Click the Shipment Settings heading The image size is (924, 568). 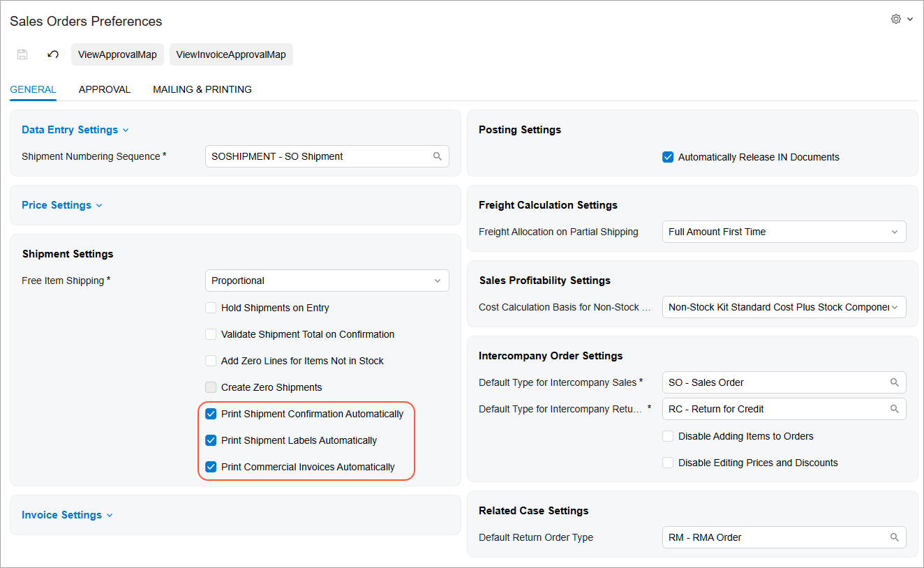68,254
